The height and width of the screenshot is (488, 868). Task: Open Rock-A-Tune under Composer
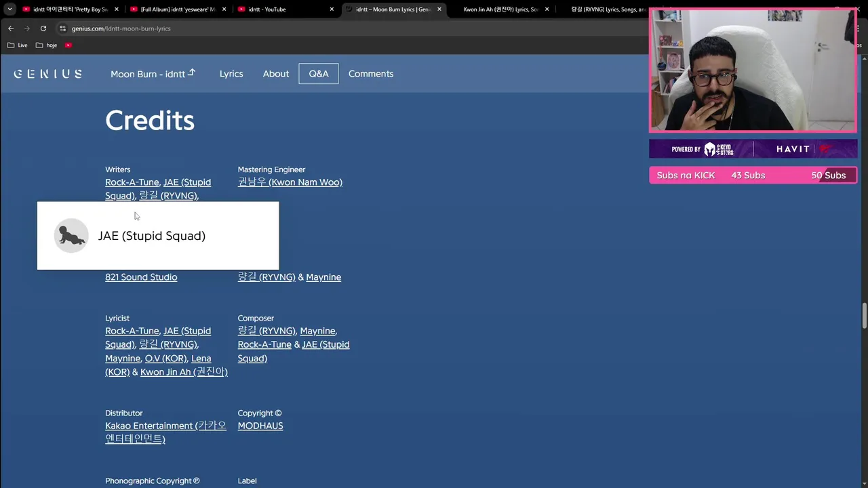(264, 344)
